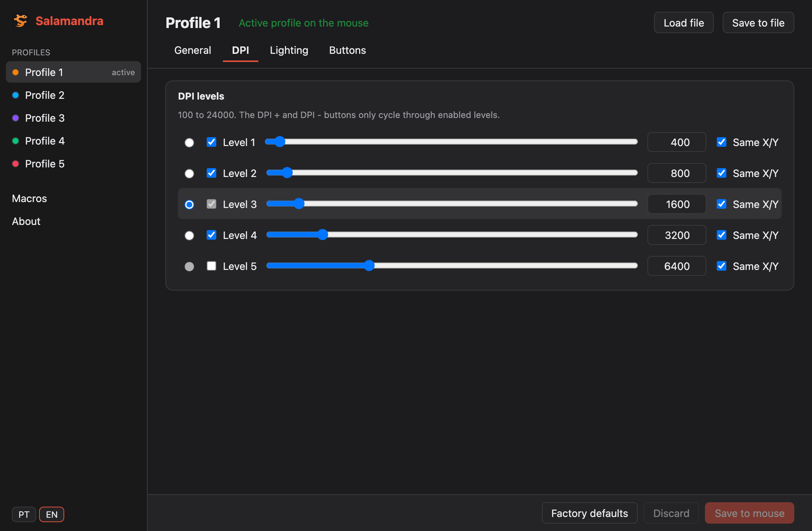Adjust the Level 3 DPI slider
Image resolution: width=812 pixels, height=531 pixels.
(452, 204)
